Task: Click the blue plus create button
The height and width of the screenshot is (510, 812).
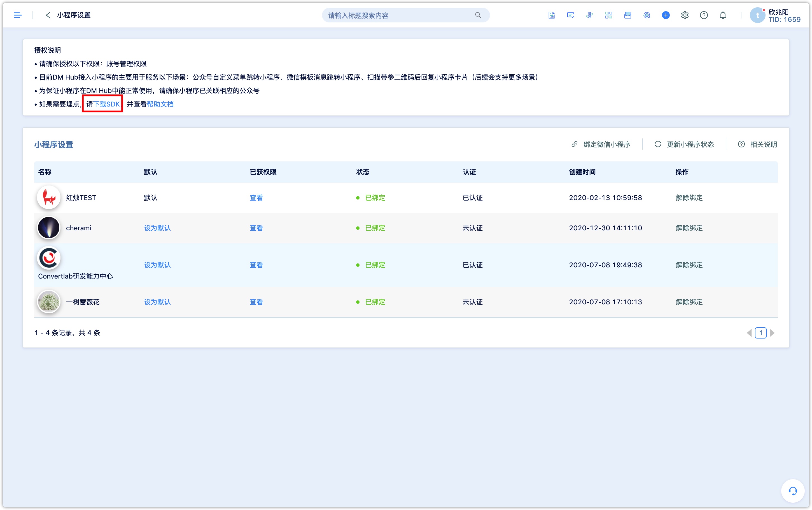Action: pyautogui.click(x=666, y=15)
